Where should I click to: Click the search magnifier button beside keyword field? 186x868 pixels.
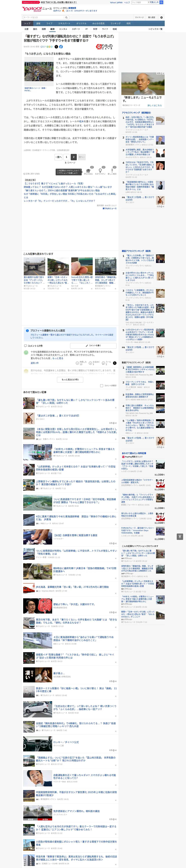click(66, 18)
